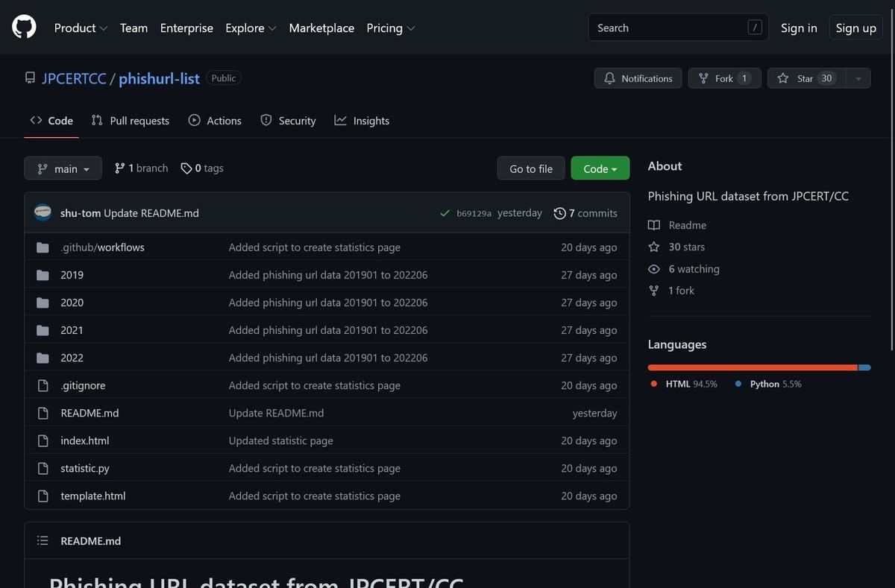This screenshot has height=588, width=895.
Task: Open the star lists dropdown arrow
Action: [x=858, y=78]
